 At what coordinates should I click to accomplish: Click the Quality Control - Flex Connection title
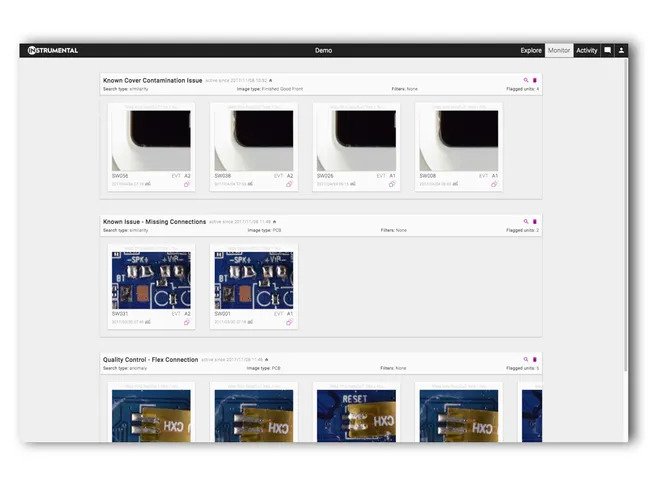[x=150, y=360]
